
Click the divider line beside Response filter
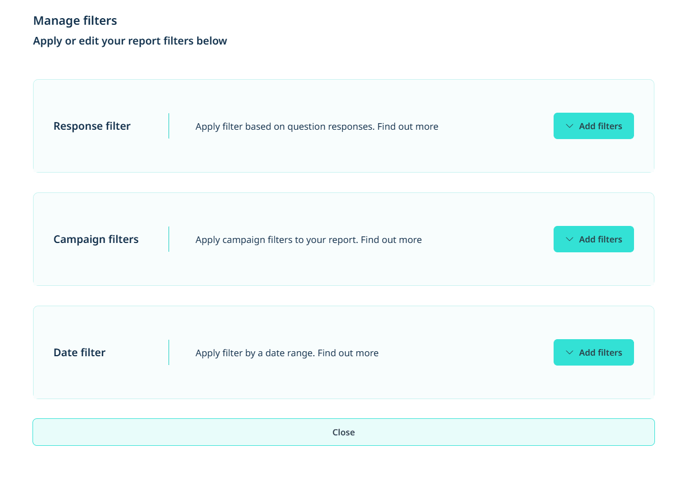point(168,126)
